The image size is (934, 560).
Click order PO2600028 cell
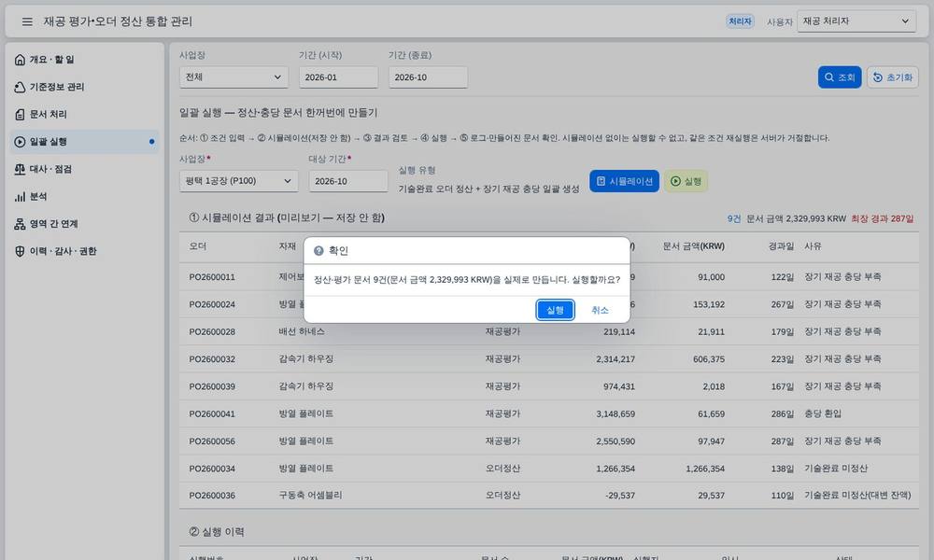pyautogui.click(x=212, y=332)
